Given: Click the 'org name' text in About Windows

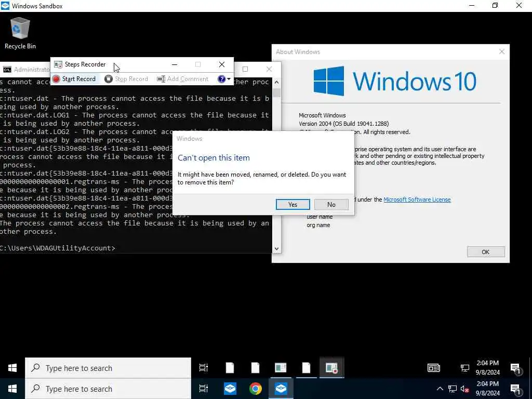Looking at the screenshot, I should [x=318, y=225].
